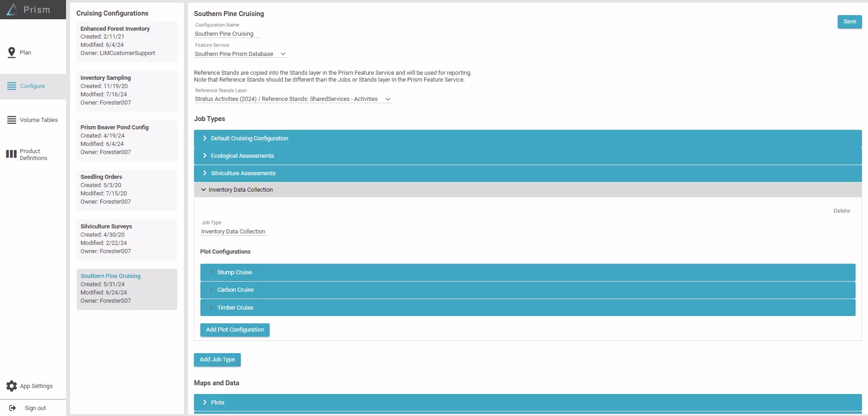Open Volume Tables page
Screen dimensions: 868x416
33,120
